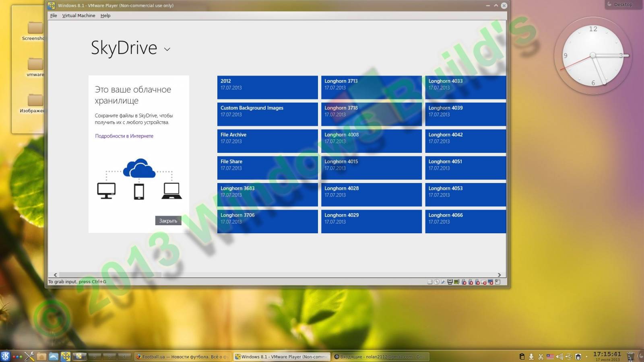Screen dimensions: 644x362
Task: Open the Longhorn 4029 folder tile
Action: coord(372,221)
